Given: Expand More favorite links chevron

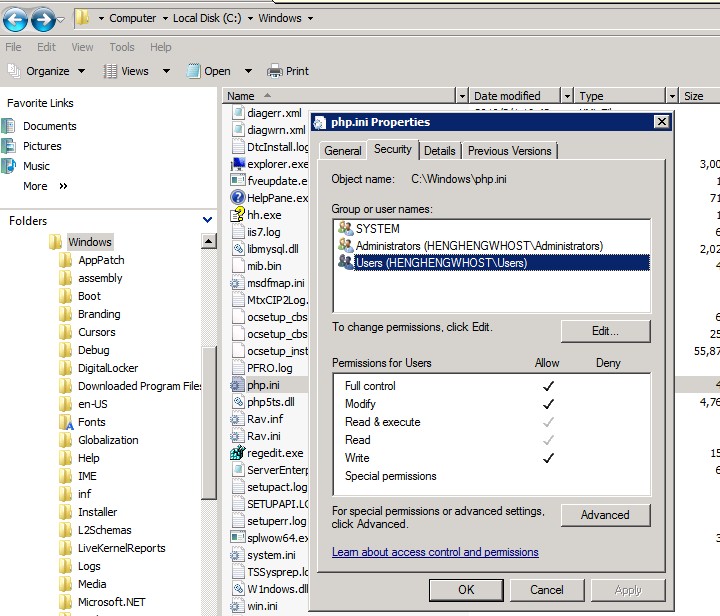Looking at the screenshot, I should tap(63, 186).
